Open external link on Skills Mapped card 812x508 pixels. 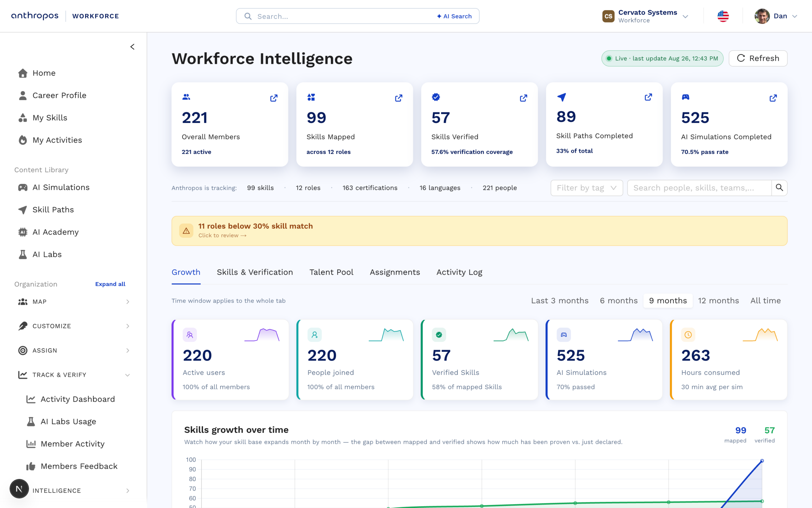click(399, 98)
